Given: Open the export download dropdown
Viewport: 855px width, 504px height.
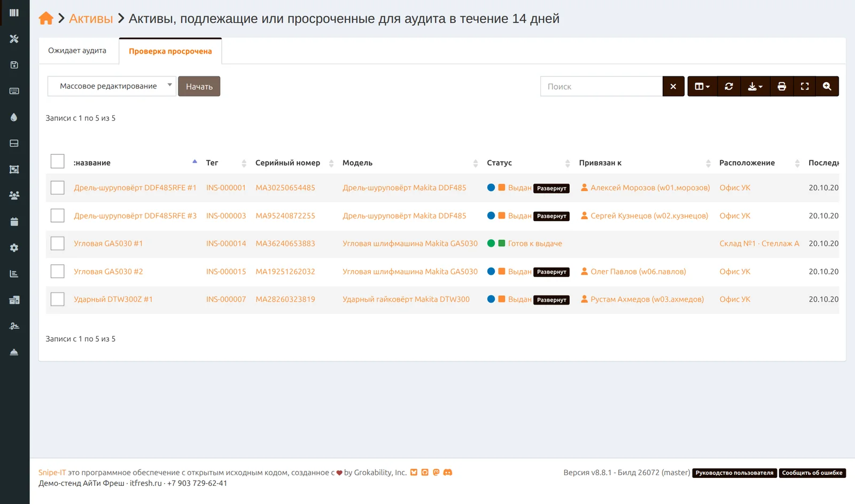Looking at the screenshot, I should 756,86.
